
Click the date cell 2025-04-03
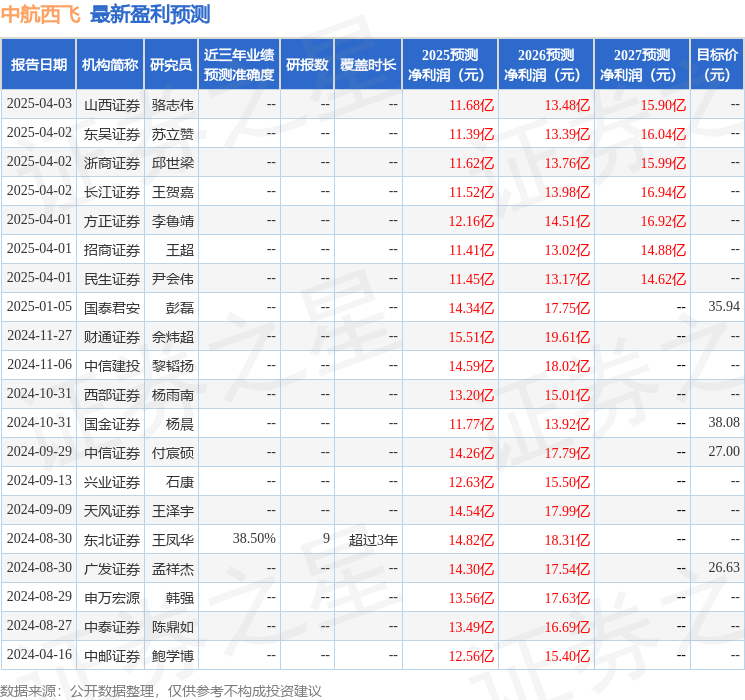click(x=39, y=104)
